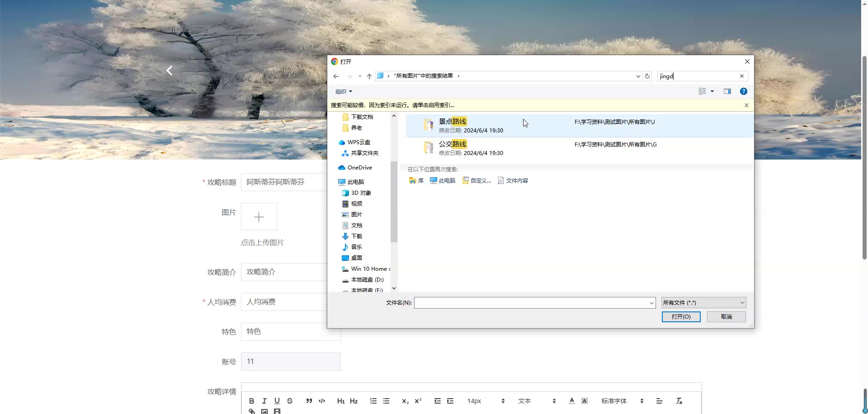Open the help icon in file dialog
Image resolution: width=868 pixels, height=414 pixels.
743,91
